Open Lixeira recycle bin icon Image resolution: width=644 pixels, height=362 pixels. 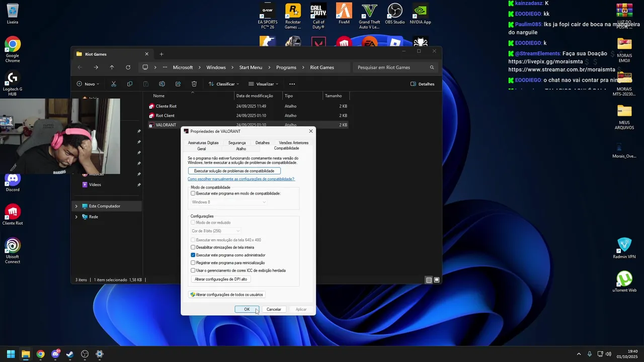point(13,14)
